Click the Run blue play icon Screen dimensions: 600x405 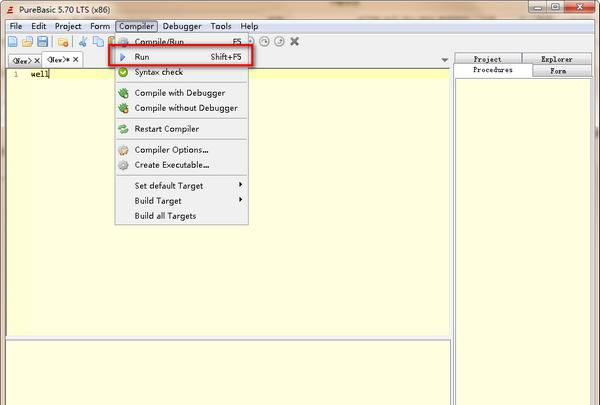coord(123,57)
